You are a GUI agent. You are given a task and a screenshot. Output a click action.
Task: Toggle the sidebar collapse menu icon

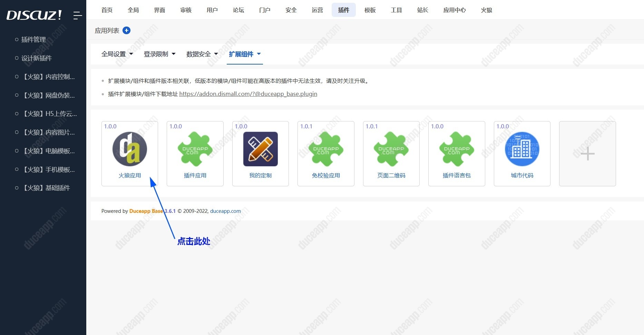(x=78, y=15)
